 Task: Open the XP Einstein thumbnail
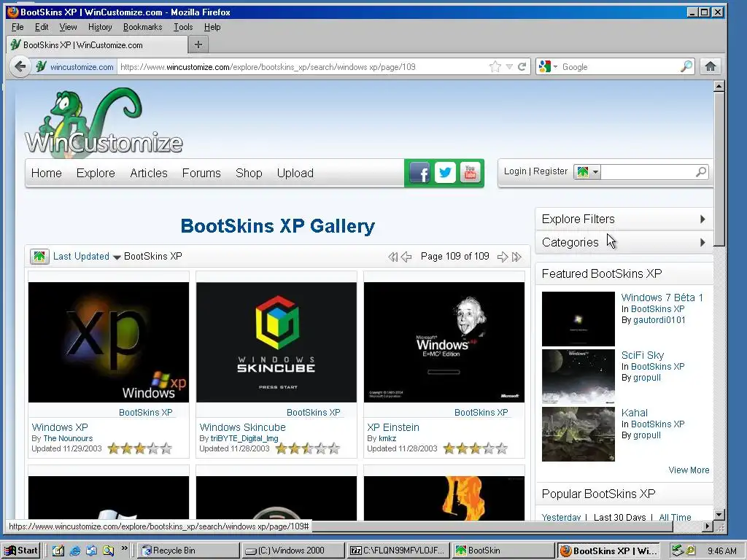click(x=444, y=343)
